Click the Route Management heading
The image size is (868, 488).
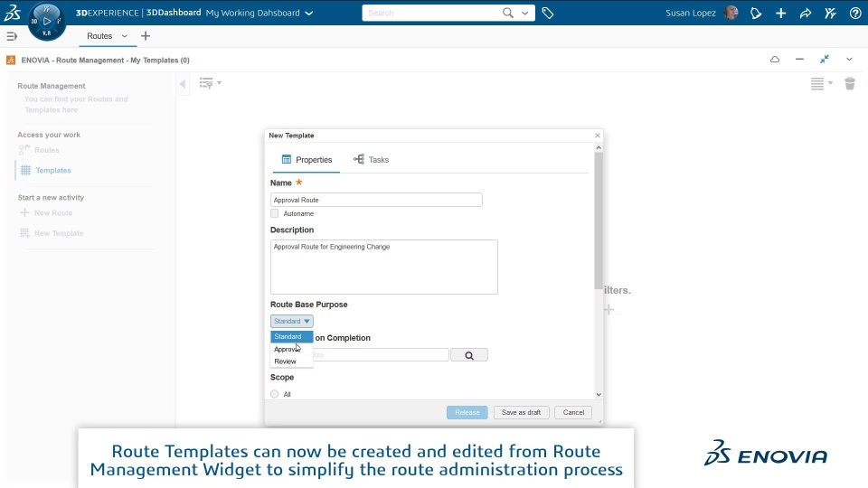coord(52,86)
